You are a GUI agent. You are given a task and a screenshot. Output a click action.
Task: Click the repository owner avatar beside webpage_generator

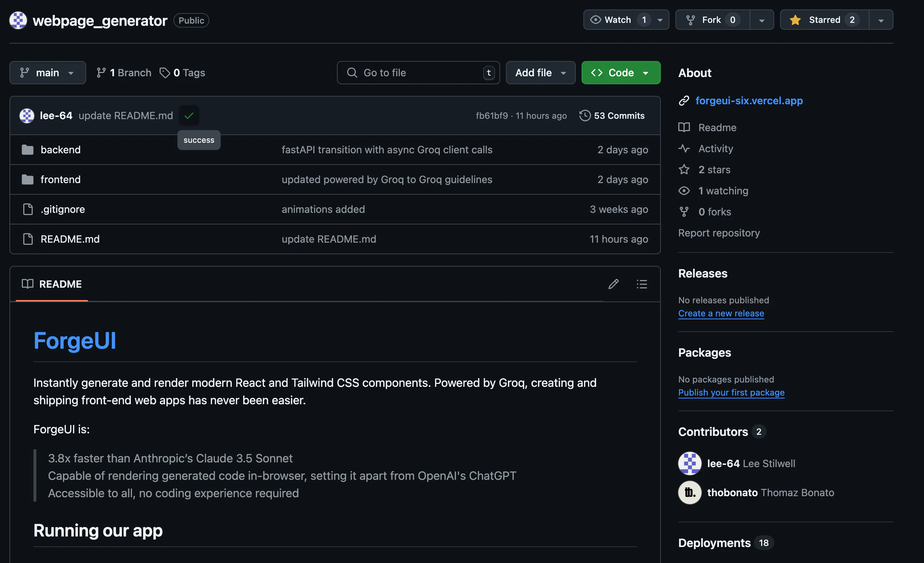click(x=18, y=20)
